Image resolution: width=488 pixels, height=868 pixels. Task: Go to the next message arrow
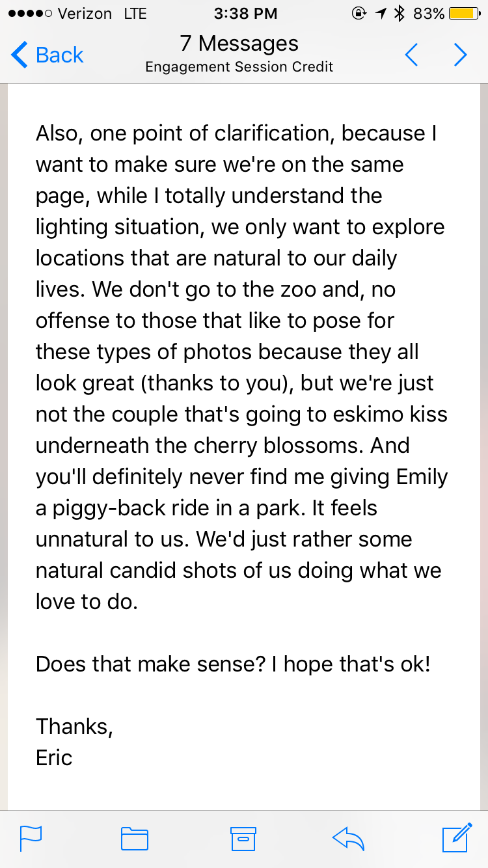pos(460,55)
